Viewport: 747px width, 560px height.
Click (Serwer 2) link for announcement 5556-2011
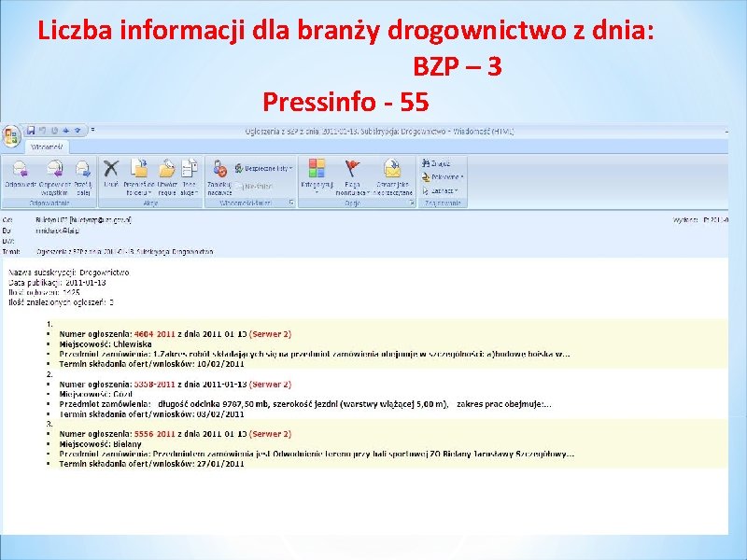pos(270,434)
